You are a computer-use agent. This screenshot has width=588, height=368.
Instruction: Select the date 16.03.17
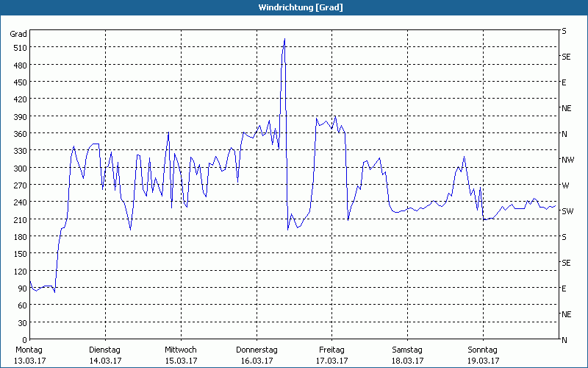[257, 361]
